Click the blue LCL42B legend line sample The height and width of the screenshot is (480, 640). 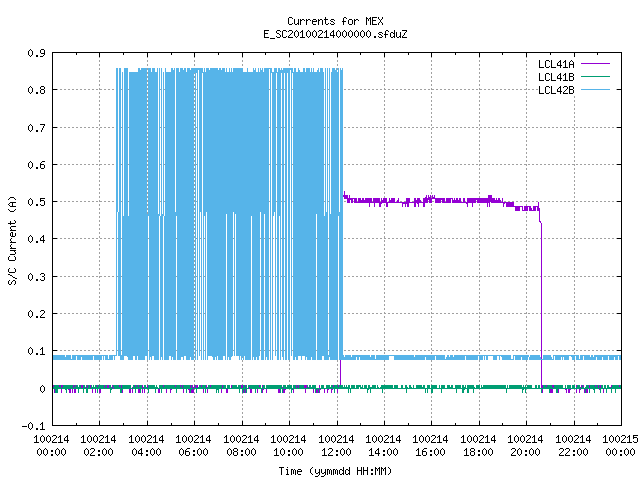click(595, 89)
